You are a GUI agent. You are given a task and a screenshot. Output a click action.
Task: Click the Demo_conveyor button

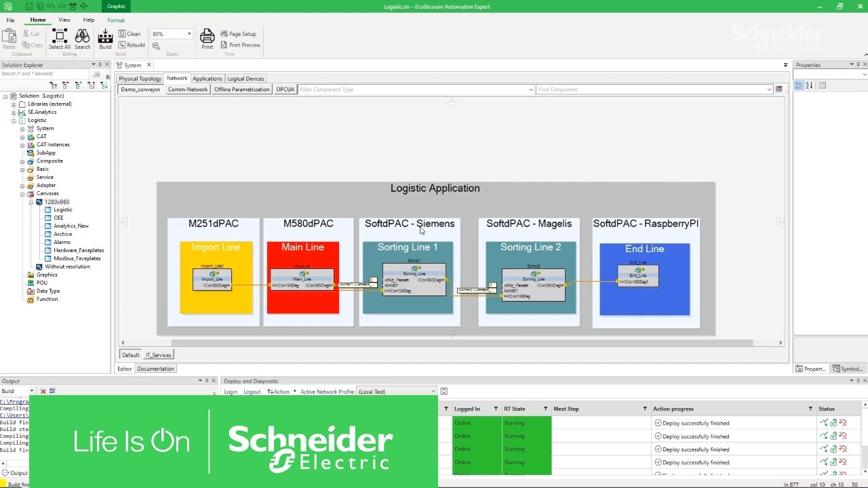click(x=141, y=89)
